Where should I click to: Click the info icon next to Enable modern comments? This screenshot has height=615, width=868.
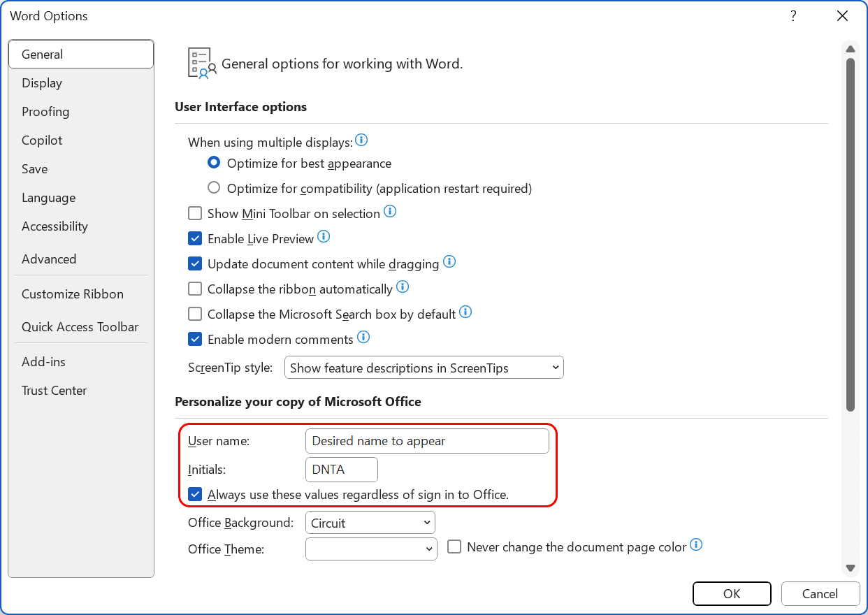point(363,338)
